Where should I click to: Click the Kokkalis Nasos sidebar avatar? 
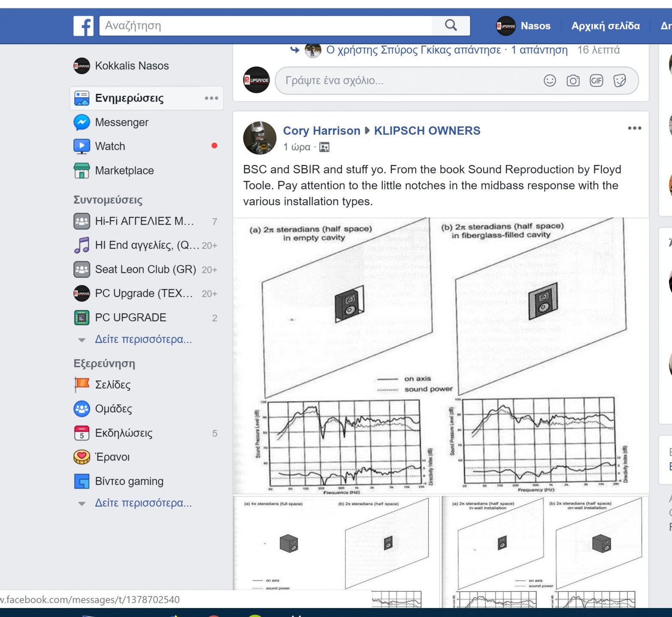click(82, 66)
